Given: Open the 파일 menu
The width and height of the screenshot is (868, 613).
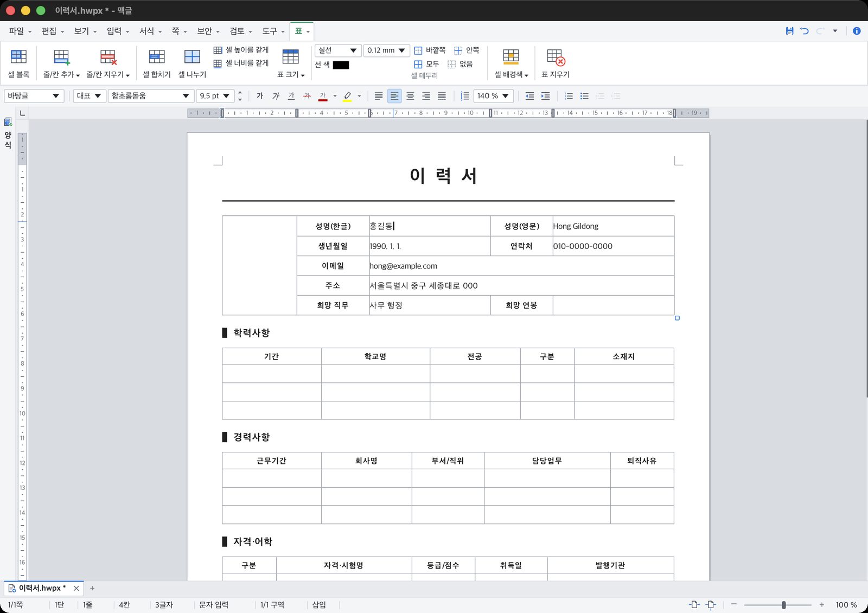Looking at the screenshot, I should [x=20, y=31].
